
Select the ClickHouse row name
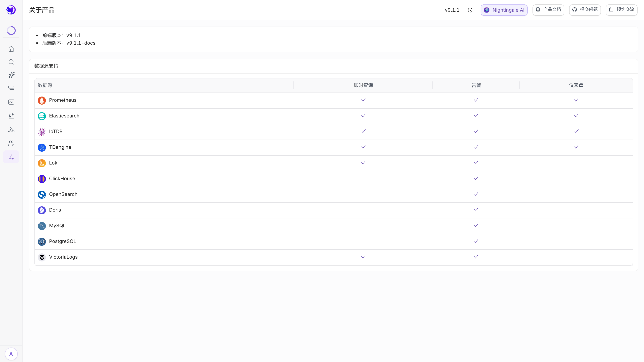[62, 179]
